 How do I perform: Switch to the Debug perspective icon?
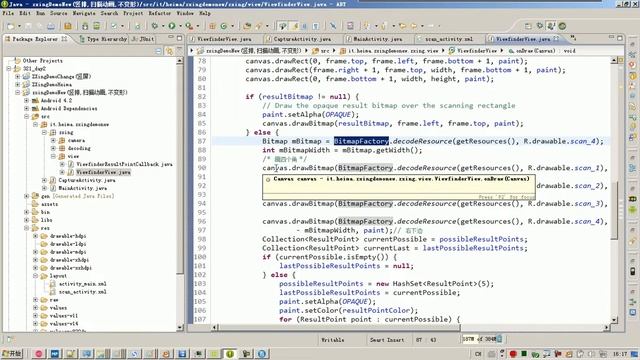tap(540, 26)
